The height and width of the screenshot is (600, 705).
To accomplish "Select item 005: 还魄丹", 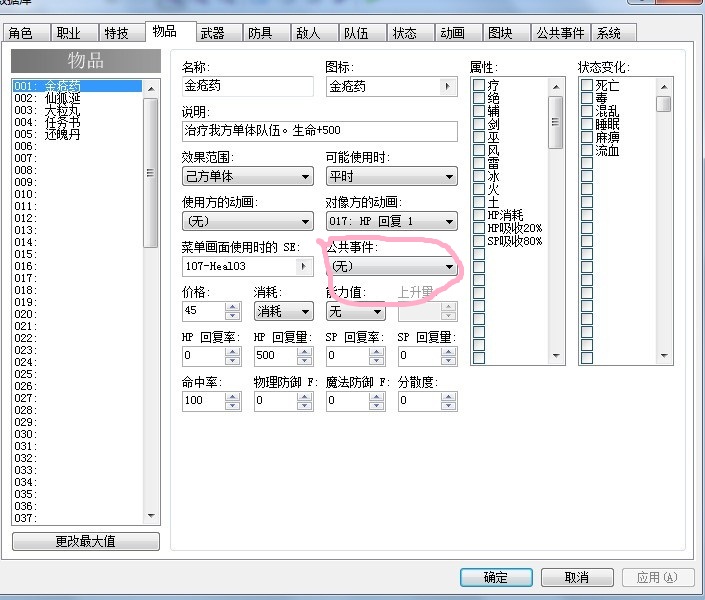I will coord(77,134).
